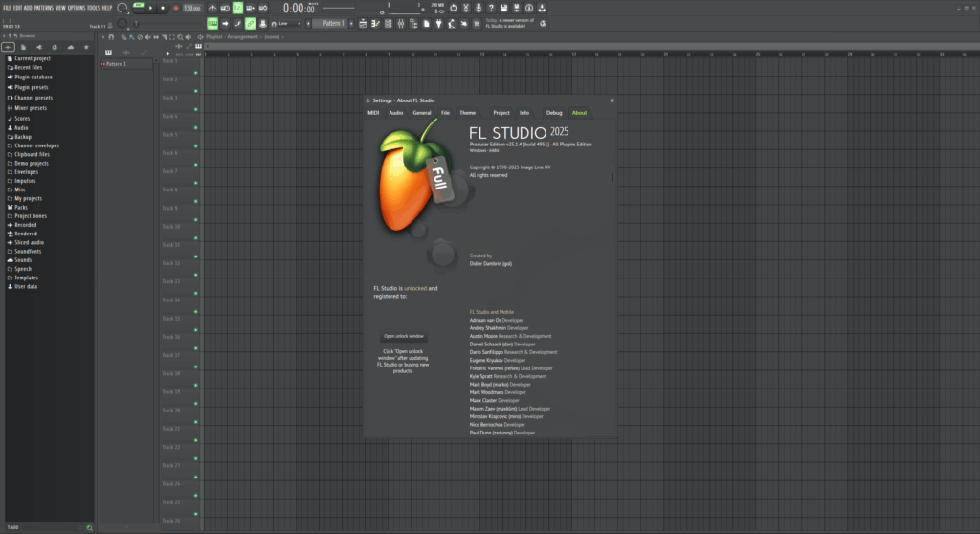The height and width of the screenshot is (534, 980).
Task: Expand Plugin database in Browser
Action: click(x=33, y=77)
